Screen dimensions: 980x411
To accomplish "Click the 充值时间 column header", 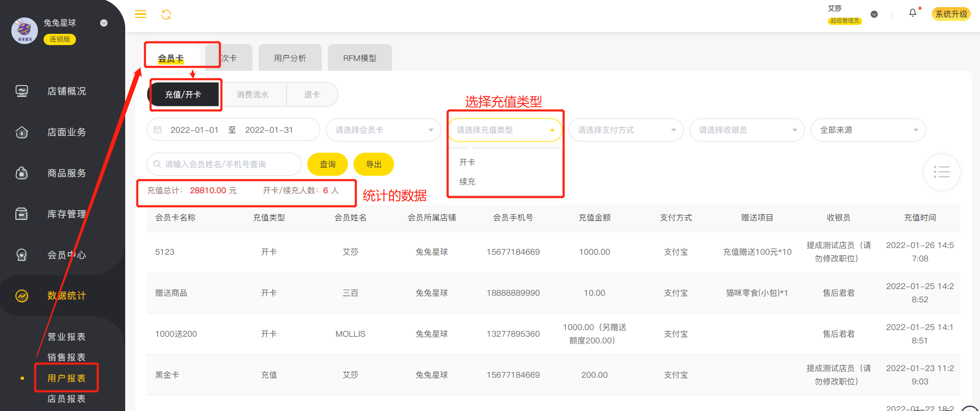I will [x=920, y=218].
